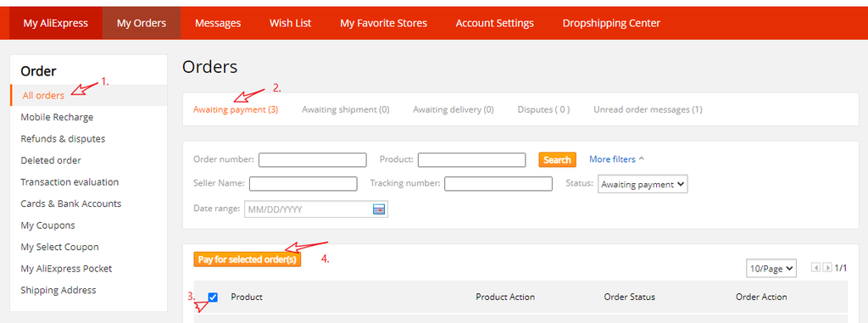
Task: Open My AliExpress Pocket in the sidebar
Action: [66, 268]
